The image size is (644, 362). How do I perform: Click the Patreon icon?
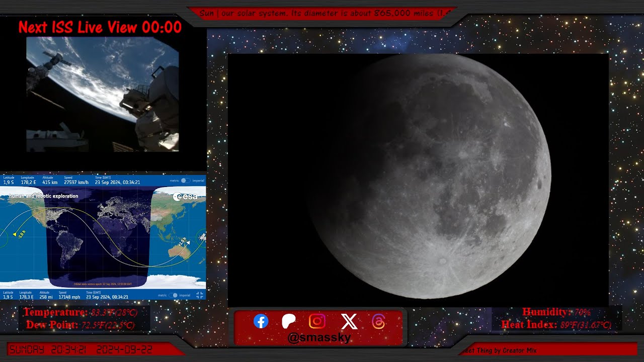[x=289, y=321]
